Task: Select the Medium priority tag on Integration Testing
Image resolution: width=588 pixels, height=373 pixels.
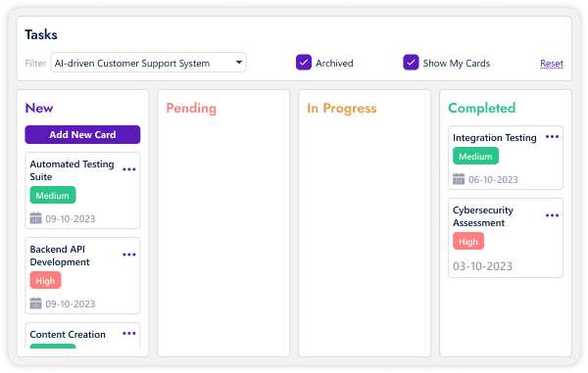Action: point(475,156)
